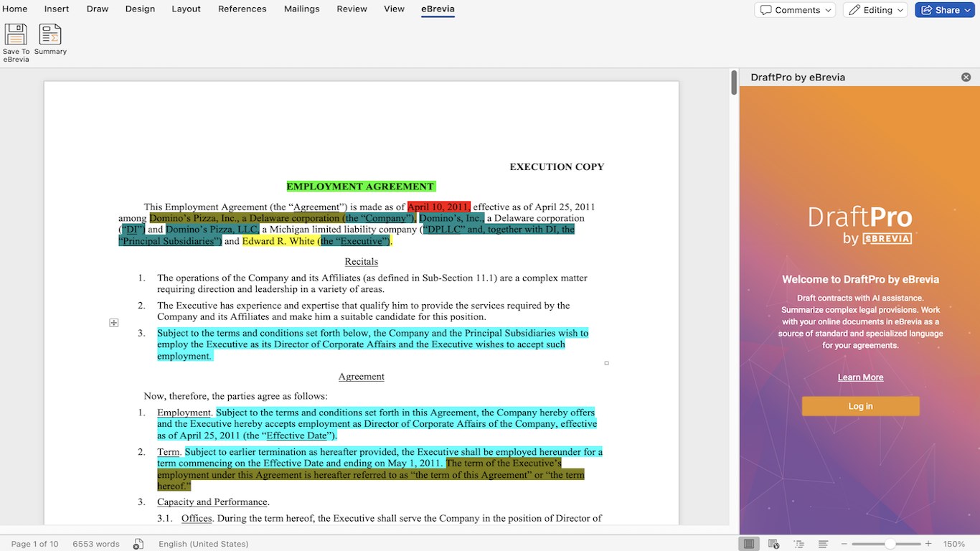Switch to Print Layout view icon

[x=749, y=543]
